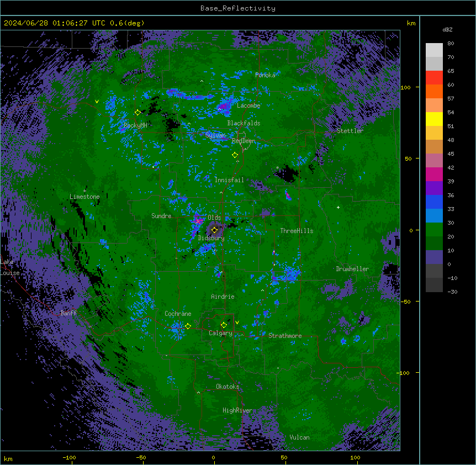Click the RedDeer city label
This screenshot has height=465, width=476.
244,141
